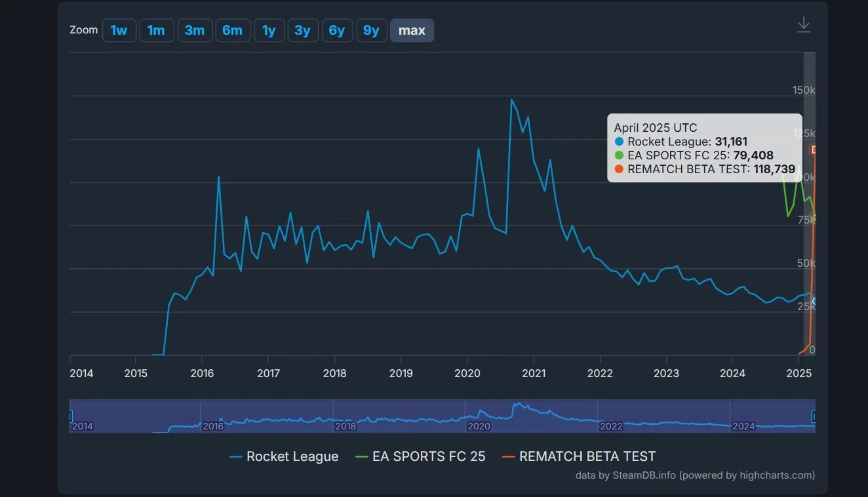Hide EA SPORTS FC 25 series in legend
The width and height of the screenshot is (868, 497).
(x=420, y=457)
